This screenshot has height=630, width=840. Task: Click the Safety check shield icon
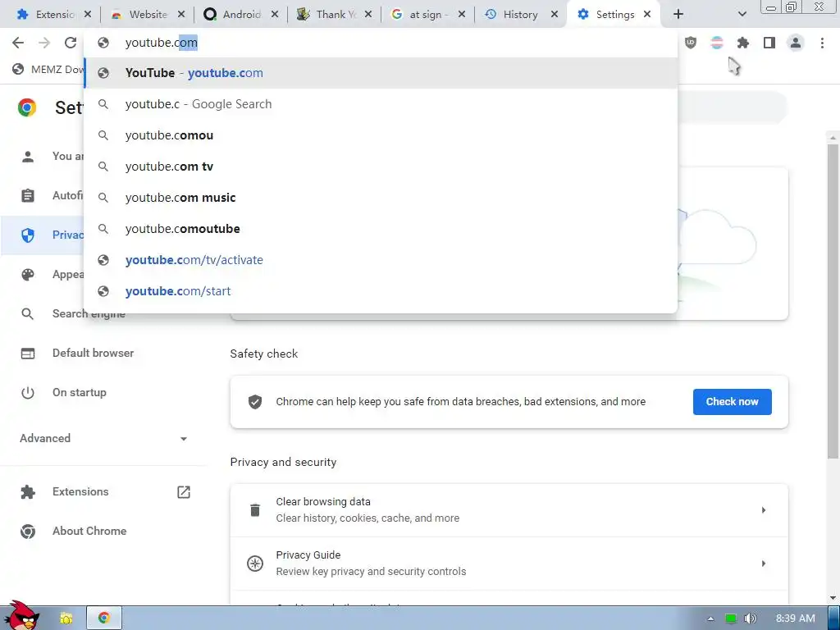(x=255, y=402)
